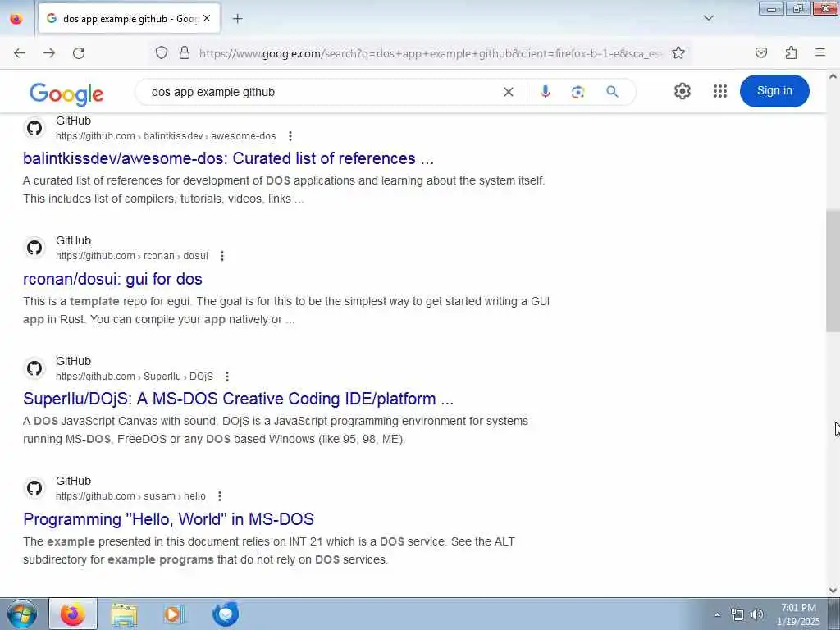The width and height of the screenshot is (840, 630).
Task: Start voice search with the microphone
Action: click(x=546, y=92)
